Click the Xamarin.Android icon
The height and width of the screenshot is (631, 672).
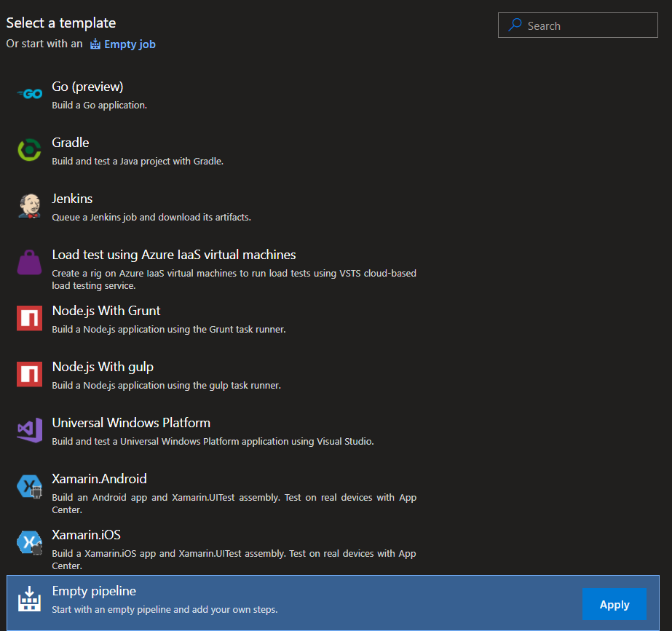pos(29,486)
